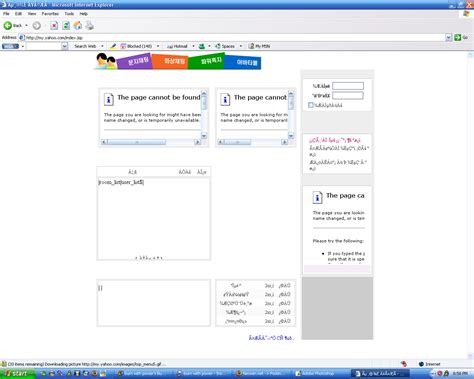Select the green banner tab

pos(208,61)
